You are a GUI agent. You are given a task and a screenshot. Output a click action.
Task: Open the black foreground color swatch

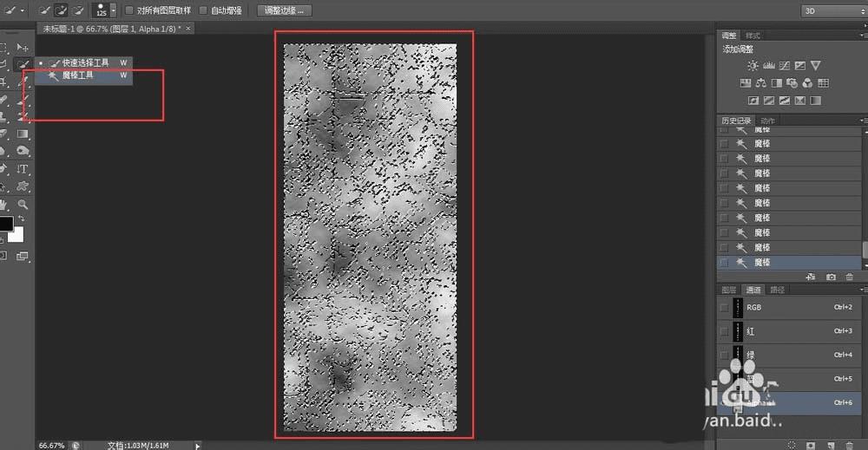tap(5, 224)
